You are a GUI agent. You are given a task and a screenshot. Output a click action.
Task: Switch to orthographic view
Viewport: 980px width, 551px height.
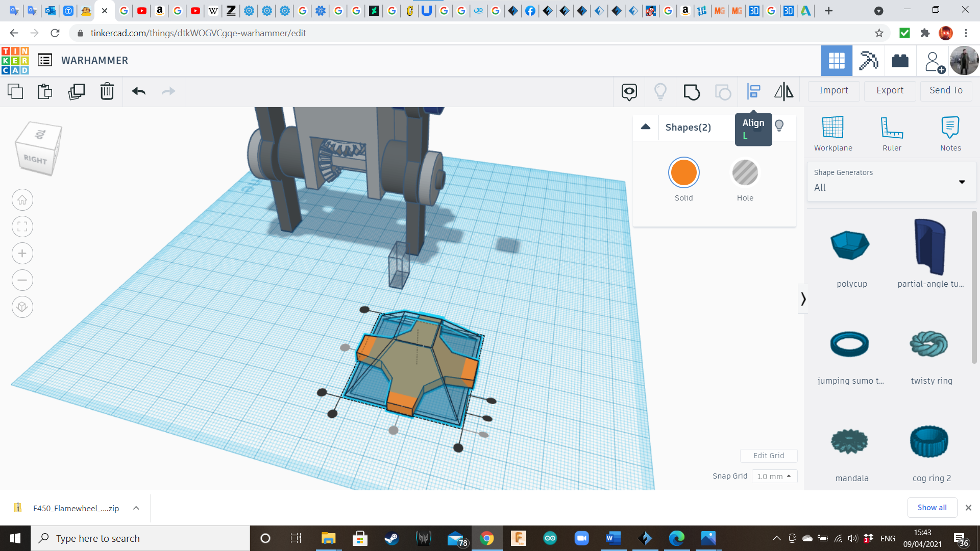[22, 307]
